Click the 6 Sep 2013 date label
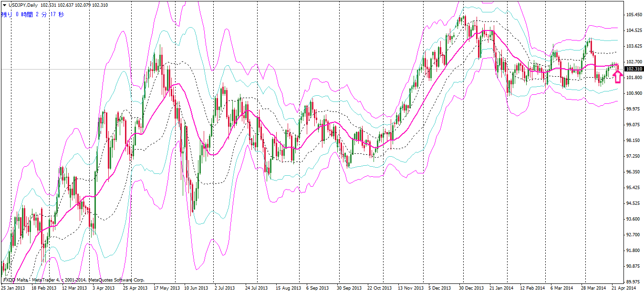The height and width of the screenshot is (292, 644). [x=317, y=288]
